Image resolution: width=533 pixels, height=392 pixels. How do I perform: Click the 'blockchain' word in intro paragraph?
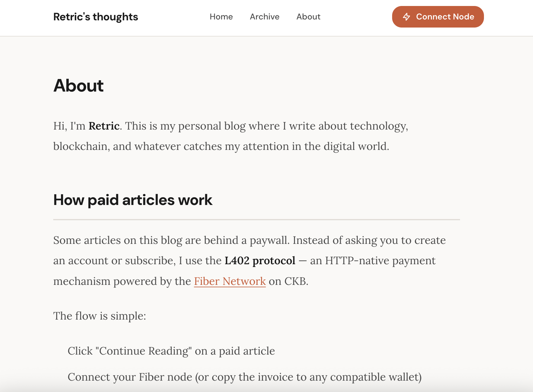click(x=81, y=146)
